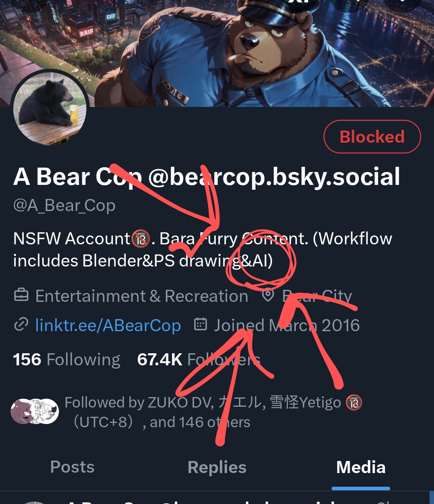Tap the Entertainment & Recreation category

[x=141, y=296]
